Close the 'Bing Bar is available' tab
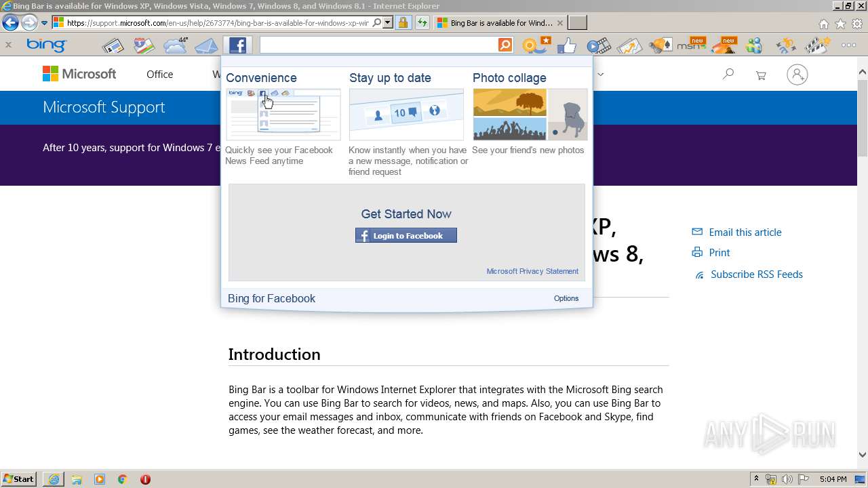Screen dimensions: 868x488 click(x=559, y=23)
